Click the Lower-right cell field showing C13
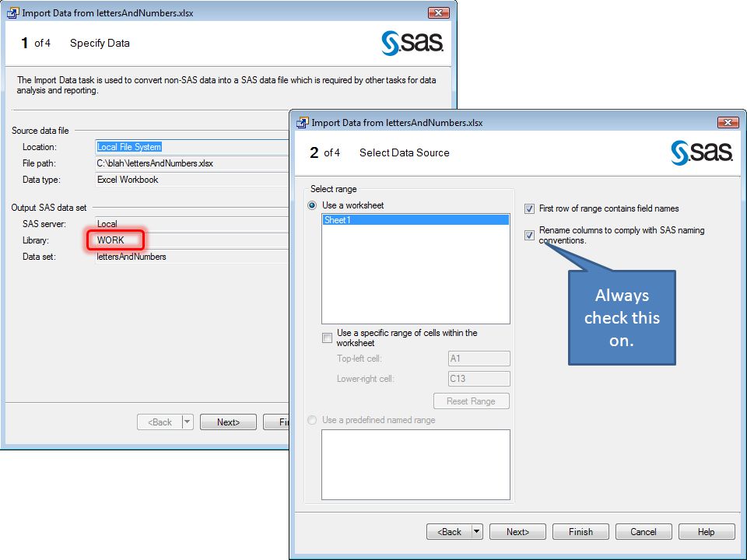The height and width of the screenshot is (560, 747). [x=479, y=379]
